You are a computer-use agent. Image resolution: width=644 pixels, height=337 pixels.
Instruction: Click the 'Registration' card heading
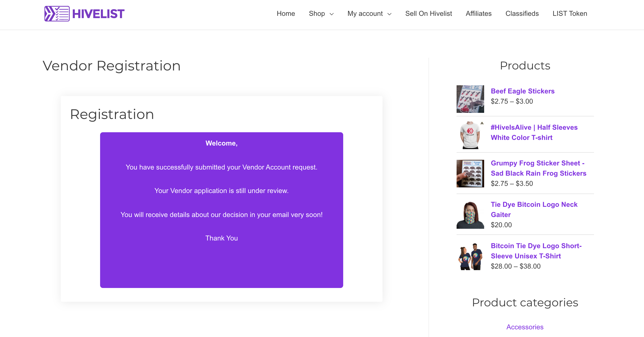112,114
